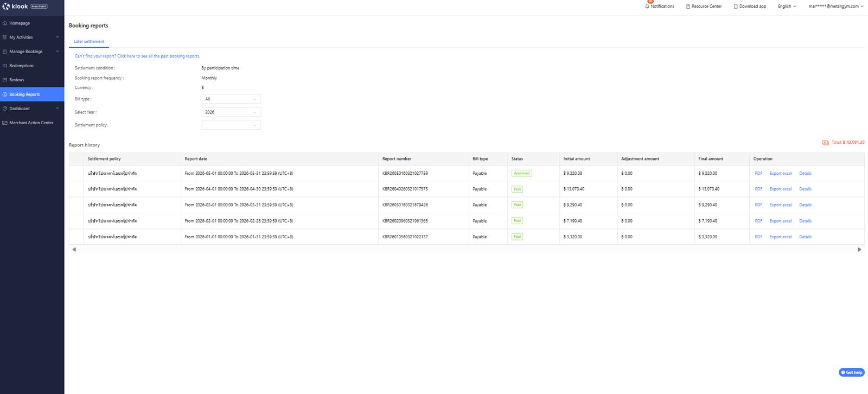Open PDF for the March 2026 report
Image resolution: width=868 pixels, height=394 pixels.
(758, 205)
